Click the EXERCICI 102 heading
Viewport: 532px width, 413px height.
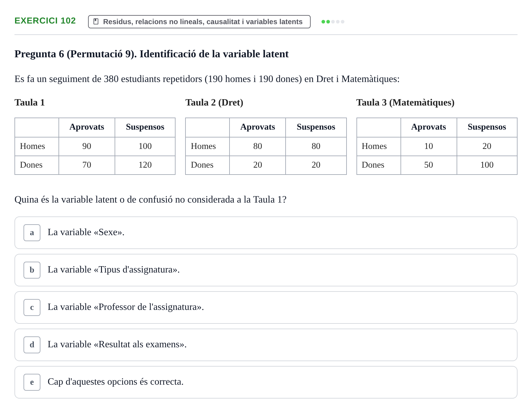45,20
